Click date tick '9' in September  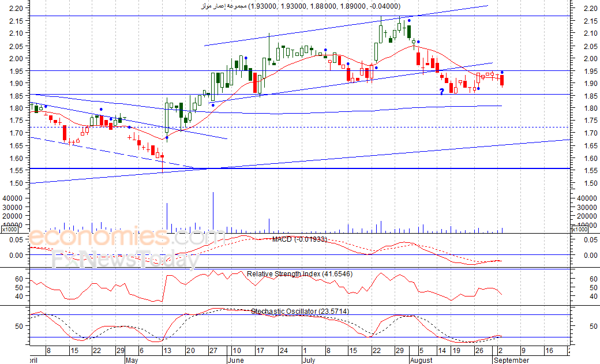pyautogui.click(x=523, y=351)
